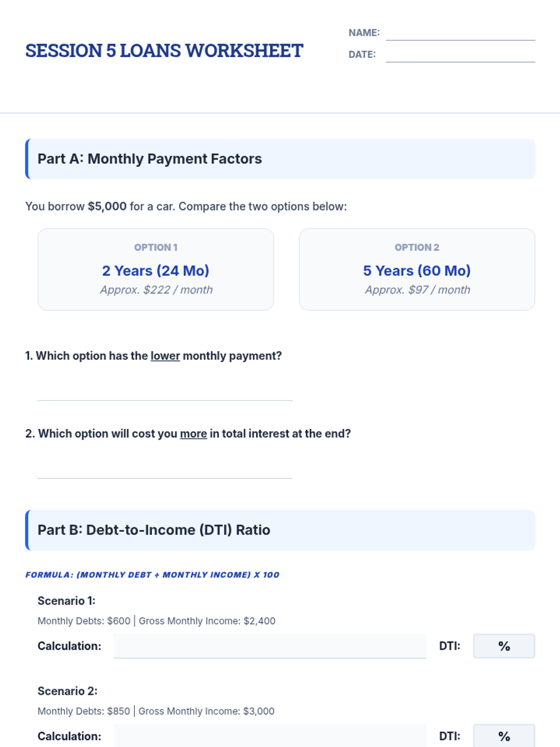Click the bold $5,000 loan amount
Screen dimensions: 560x747
click(107, 206)
